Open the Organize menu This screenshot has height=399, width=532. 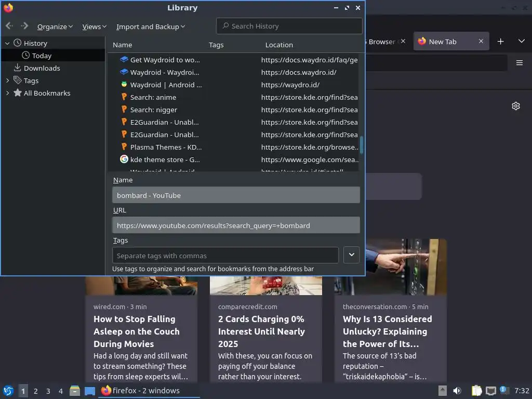(x=55, y=26)
